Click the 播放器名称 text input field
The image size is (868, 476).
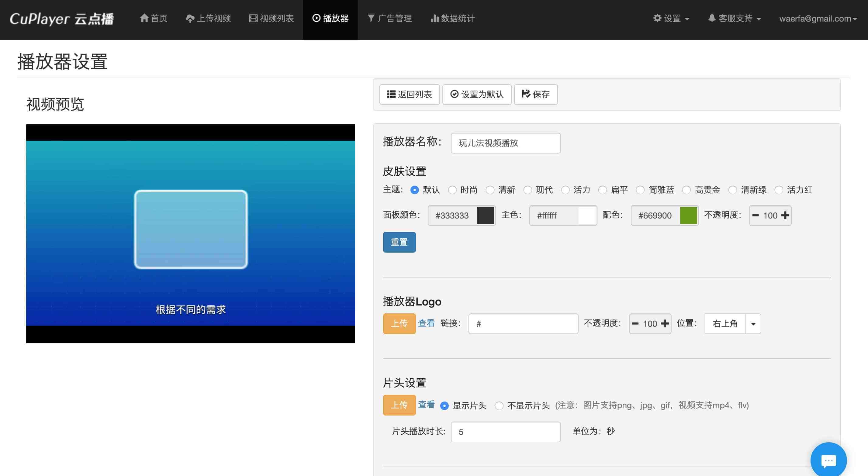point(505,143)
